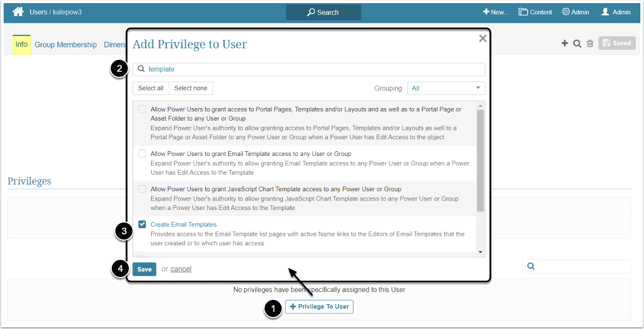Image resolution: width=644 pixels, height=329 pixels.
Task: Switch to the Info tab
Action: [x=21, y=45]
